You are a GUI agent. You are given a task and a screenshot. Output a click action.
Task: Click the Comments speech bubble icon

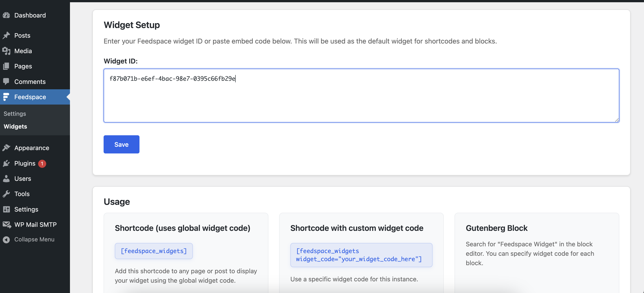[6, 82]
